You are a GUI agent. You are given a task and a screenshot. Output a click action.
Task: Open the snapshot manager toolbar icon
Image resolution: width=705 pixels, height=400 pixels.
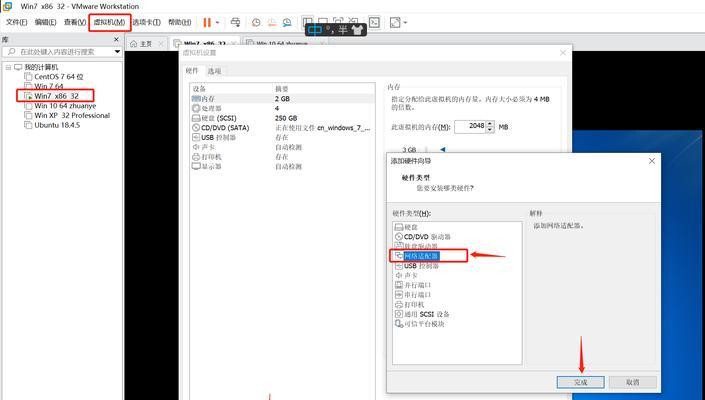[287, 22]
